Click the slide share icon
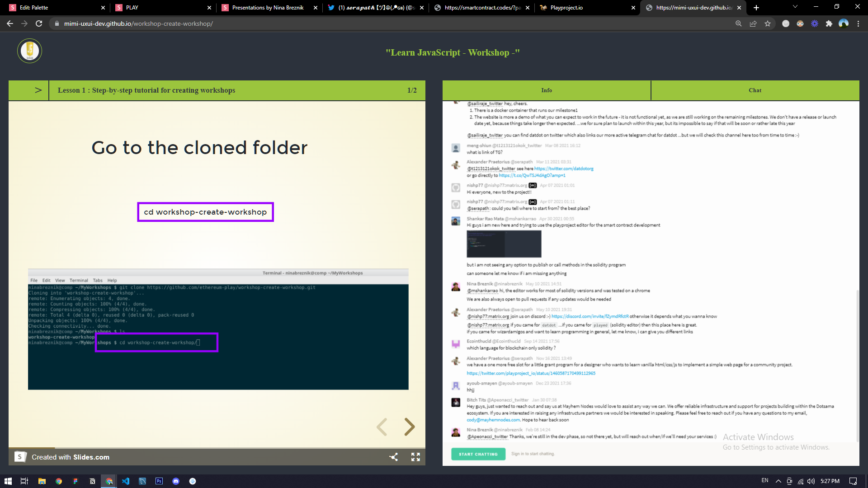 click(394, 457)
